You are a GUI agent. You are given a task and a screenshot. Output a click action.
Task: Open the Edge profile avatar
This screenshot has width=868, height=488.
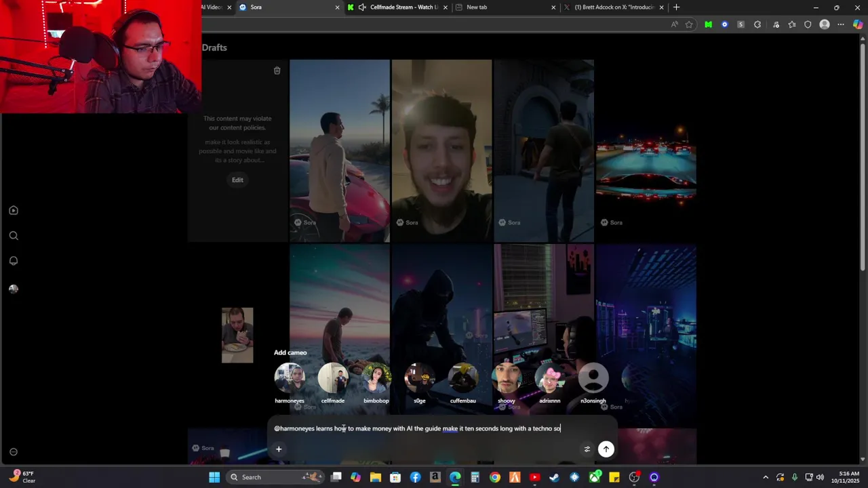(825, 24)
